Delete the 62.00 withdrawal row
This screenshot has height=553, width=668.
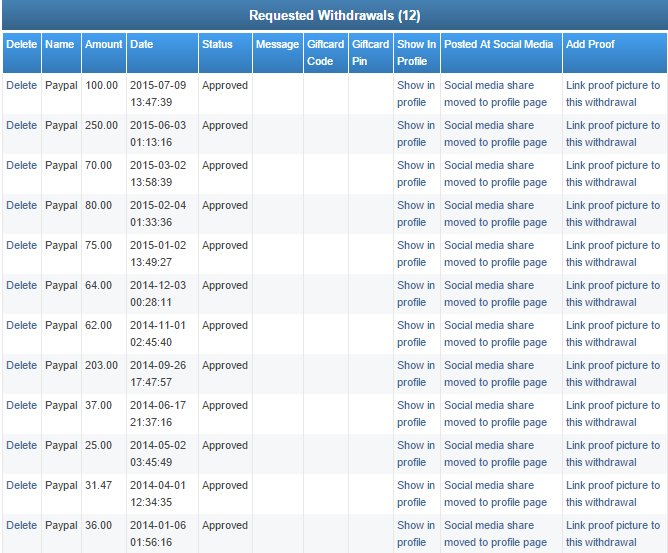(22, 325)
